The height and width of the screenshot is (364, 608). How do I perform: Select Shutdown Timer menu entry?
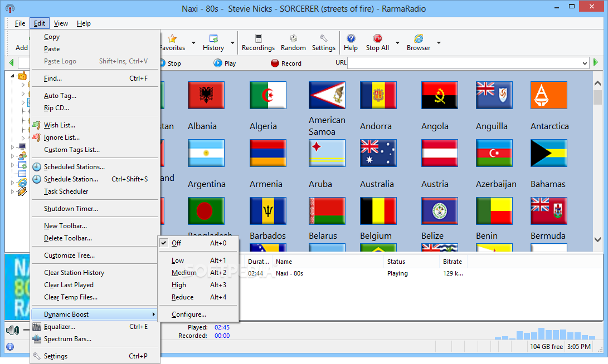pyautogui.click(x=95, y=209)
